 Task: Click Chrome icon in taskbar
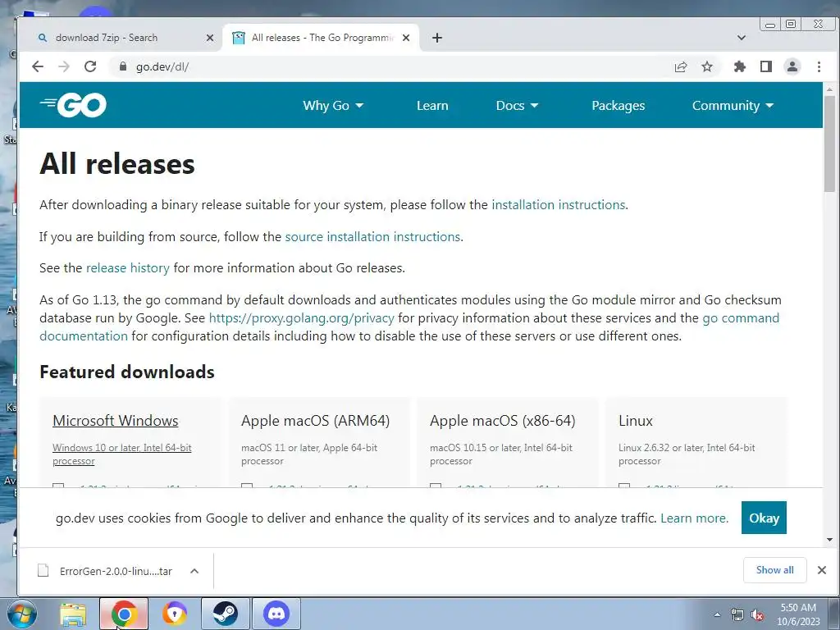click(x=124, y=614)
